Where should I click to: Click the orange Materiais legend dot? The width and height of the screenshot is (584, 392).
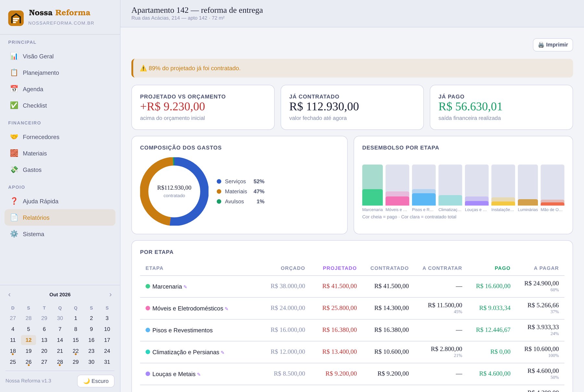tap(219, 192)
